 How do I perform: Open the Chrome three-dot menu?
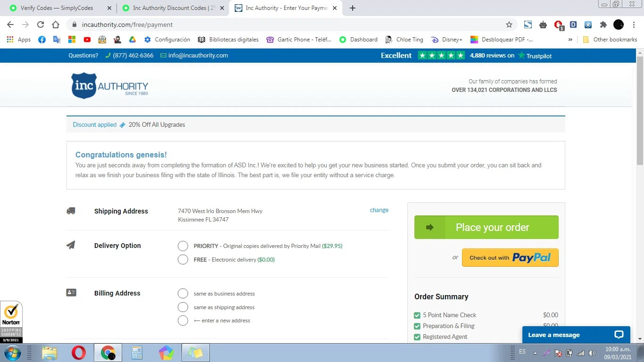(634, 25)
